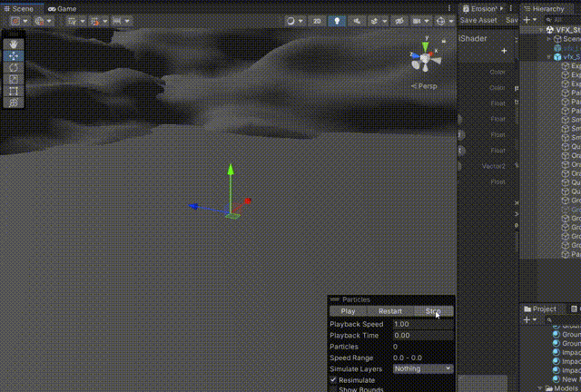Click the tool handle rotation (global) icon
Viewport: 581px width, 392px height.
tap(39, 21)
